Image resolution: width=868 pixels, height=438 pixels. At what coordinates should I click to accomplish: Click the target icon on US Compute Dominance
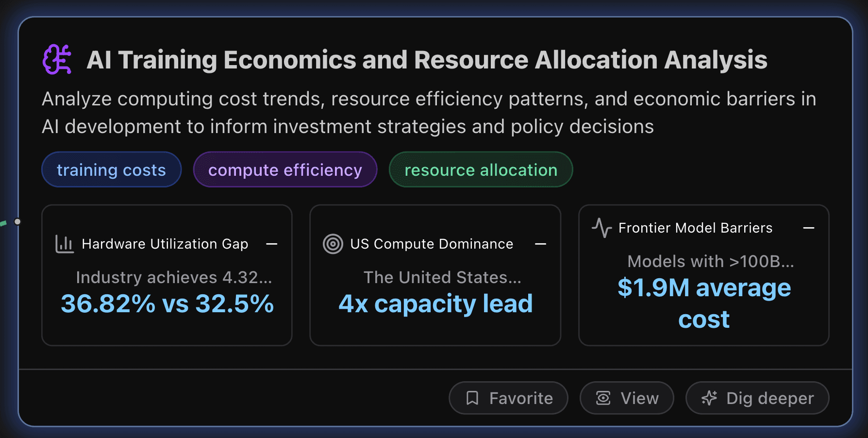(x=333, y=244)
